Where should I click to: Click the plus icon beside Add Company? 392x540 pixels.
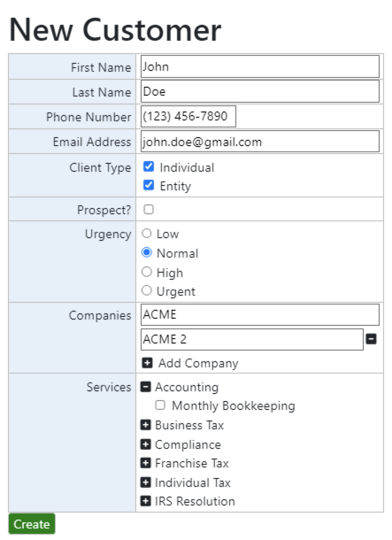tap(147, 363)
